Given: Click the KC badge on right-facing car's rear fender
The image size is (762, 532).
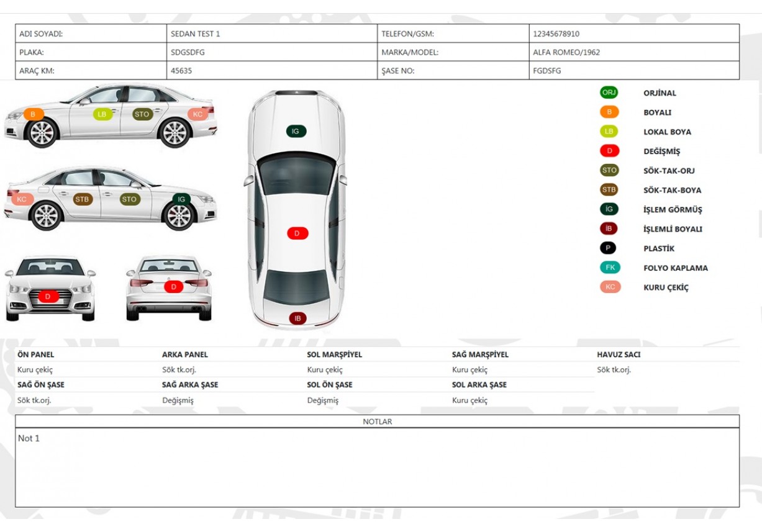Looking at the screenshot, I should 22,199.
